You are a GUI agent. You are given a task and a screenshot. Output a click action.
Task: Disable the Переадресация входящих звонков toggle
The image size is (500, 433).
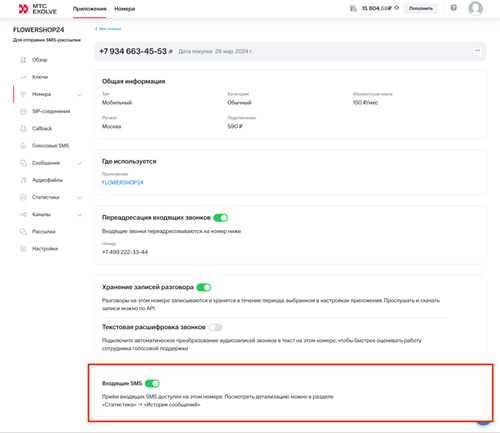coord(221,218)
